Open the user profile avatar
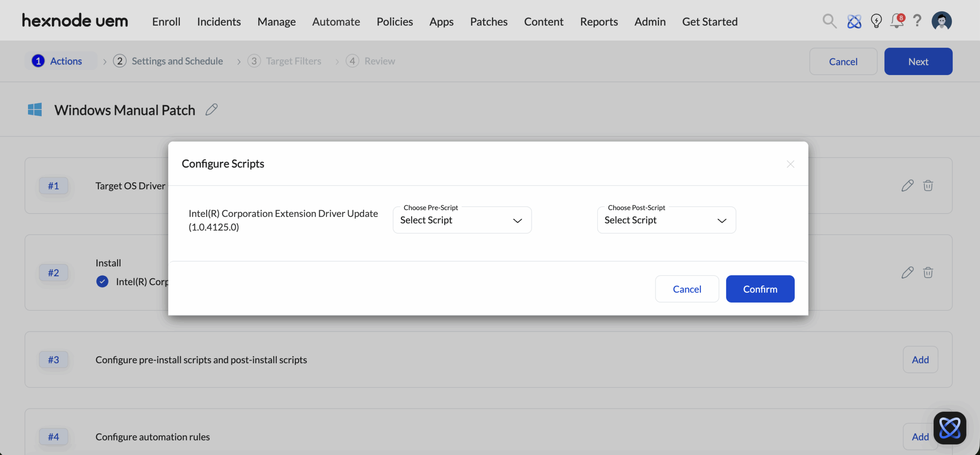The height and width of the screenshot is (455, 980). [x=942, y=21]
